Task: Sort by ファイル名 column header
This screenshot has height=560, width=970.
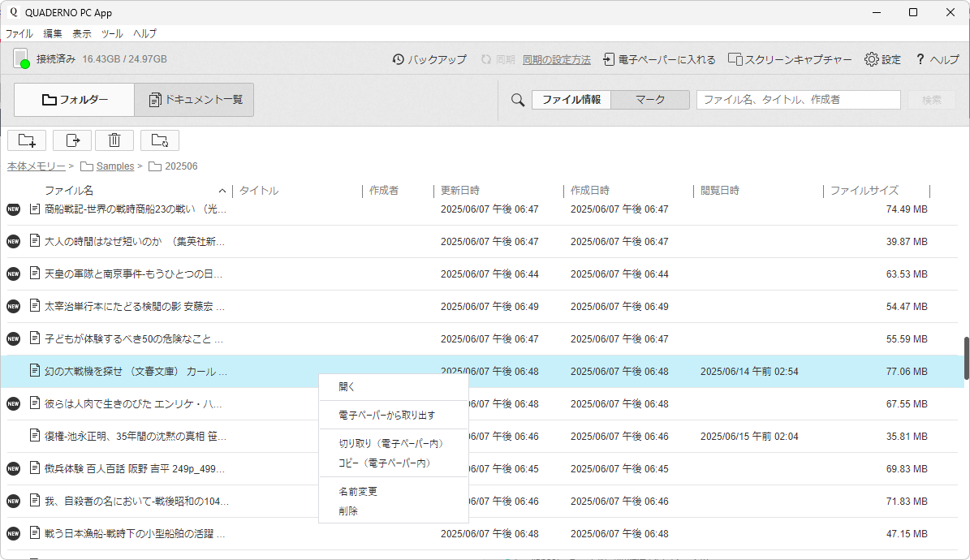Action: point(69,191)
